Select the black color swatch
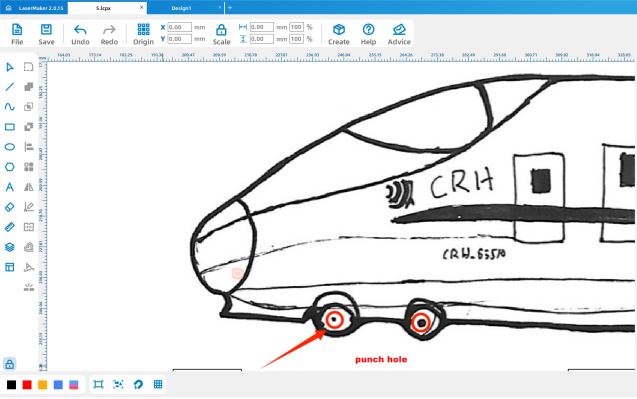The image size is (637, 399). (11, 384)
